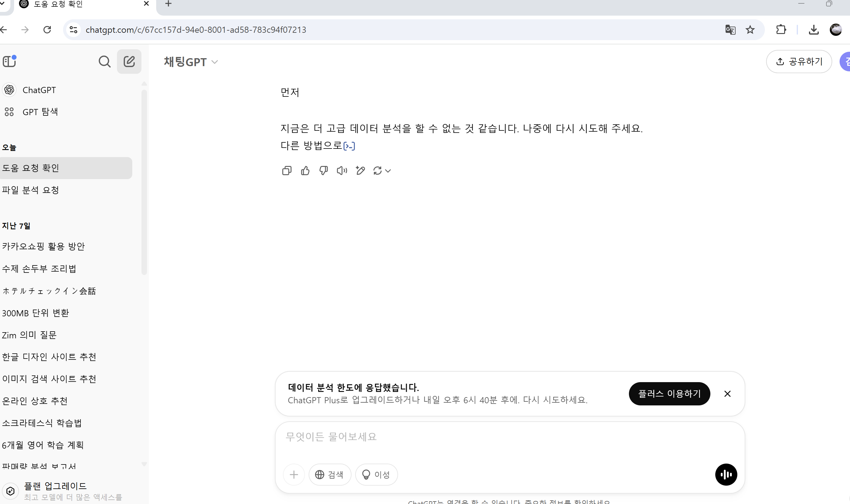This screenshot has width=850, height=504.
Task: Play the response aloud with speaker icon
Action: pyautogui.click(x=342, y=171)
